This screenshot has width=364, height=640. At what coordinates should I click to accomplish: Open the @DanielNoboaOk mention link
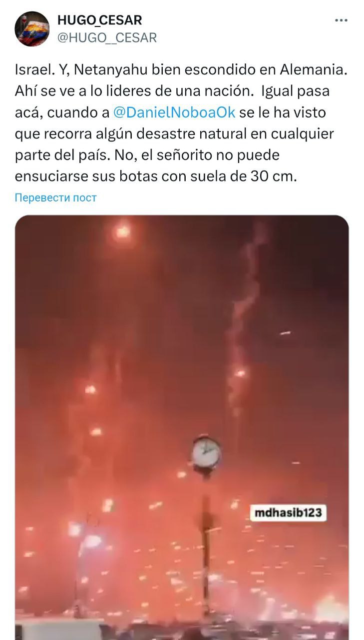click(174, 112)
